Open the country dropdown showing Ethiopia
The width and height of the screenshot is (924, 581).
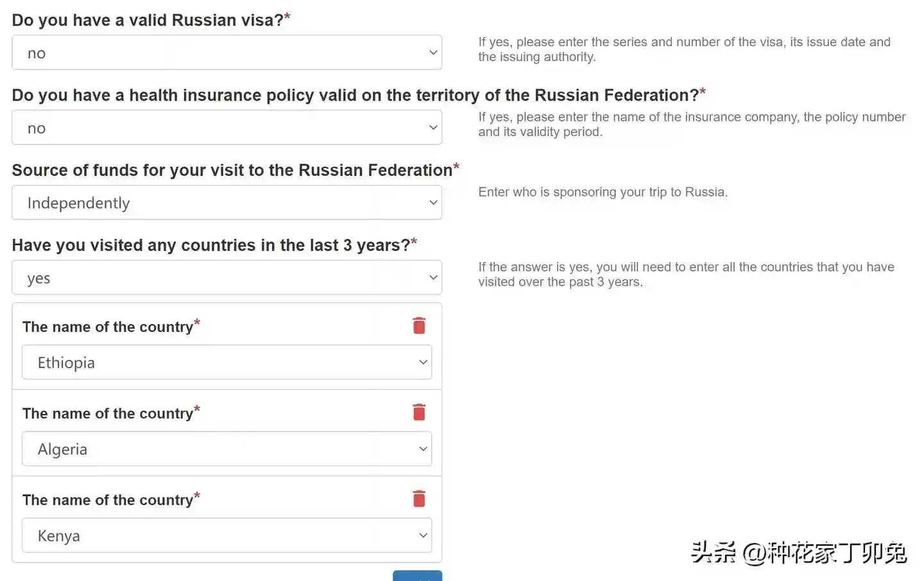click(227, 363)
